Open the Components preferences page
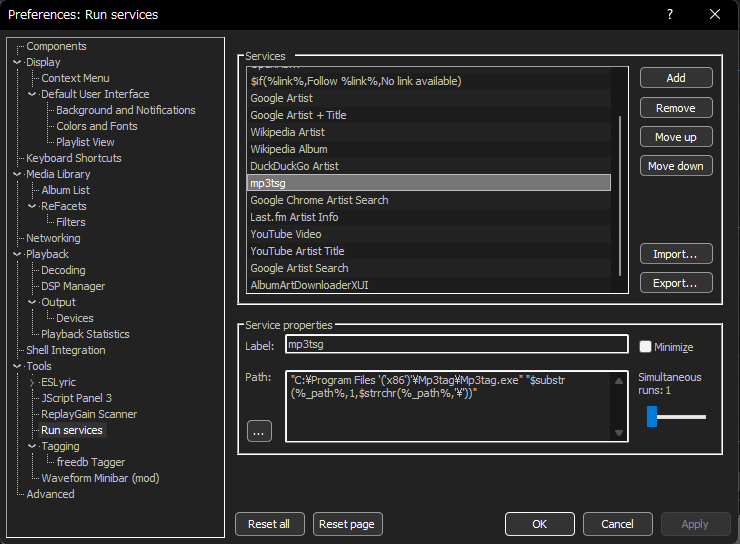 tap(56, 46)
